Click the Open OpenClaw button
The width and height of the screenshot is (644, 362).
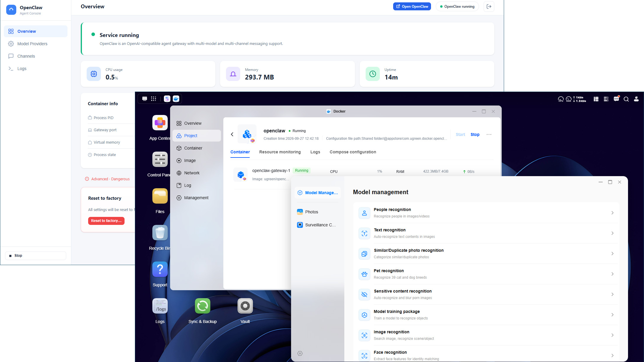412,7
